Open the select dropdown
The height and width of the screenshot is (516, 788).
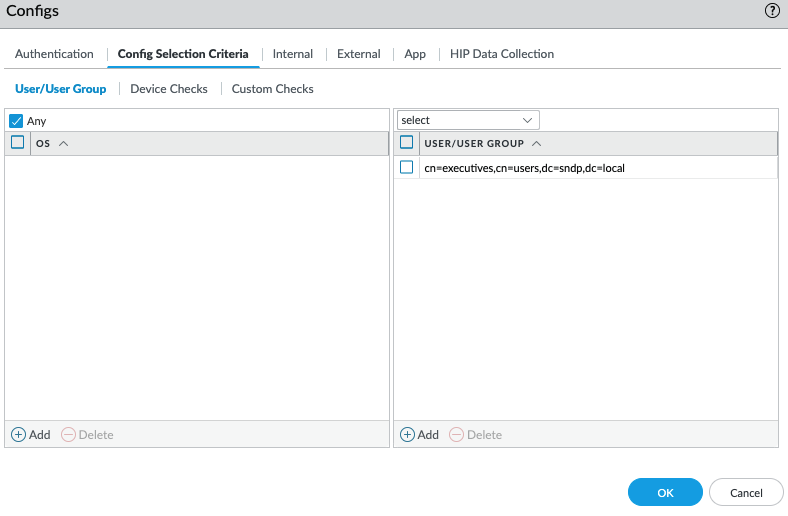[468, 120]
